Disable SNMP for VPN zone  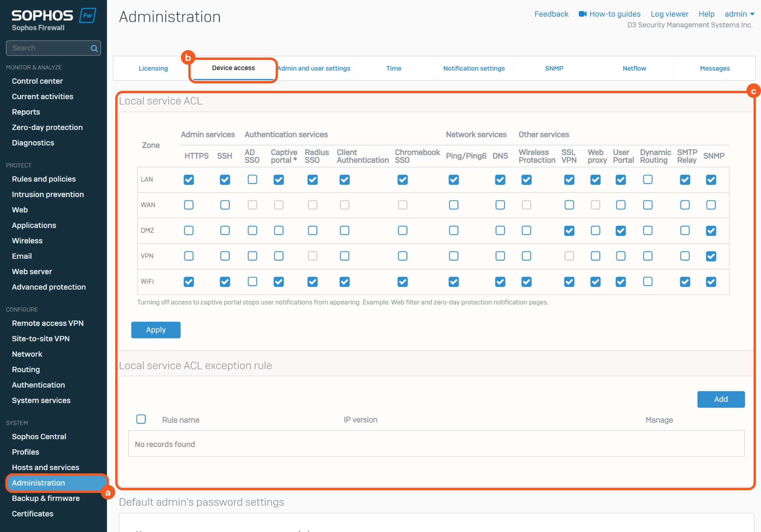point(711,256)
